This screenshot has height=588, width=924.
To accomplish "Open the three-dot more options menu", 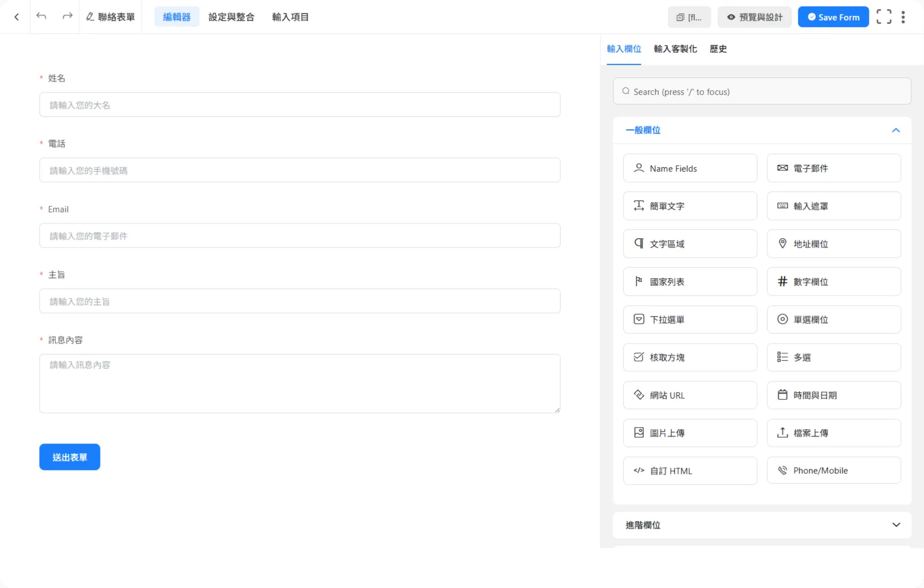I will (903, 17).
